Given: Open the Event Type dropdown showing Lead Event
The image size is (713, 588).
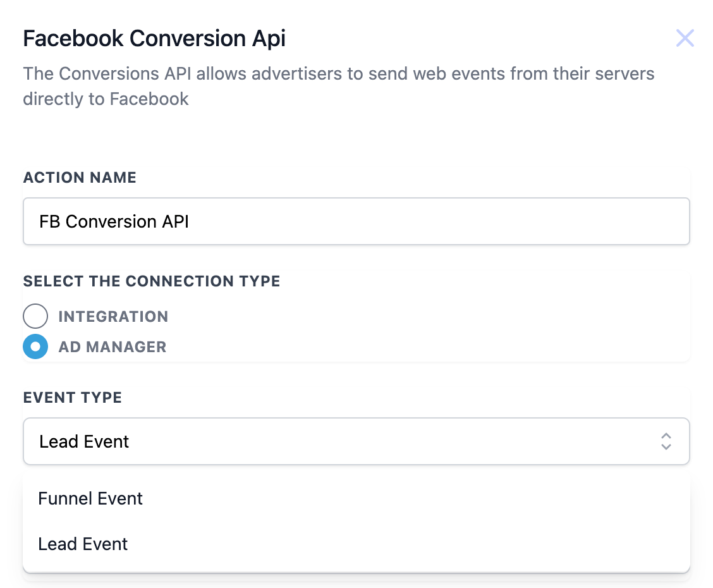Looking at the screenshot, I should pos(356,441).
